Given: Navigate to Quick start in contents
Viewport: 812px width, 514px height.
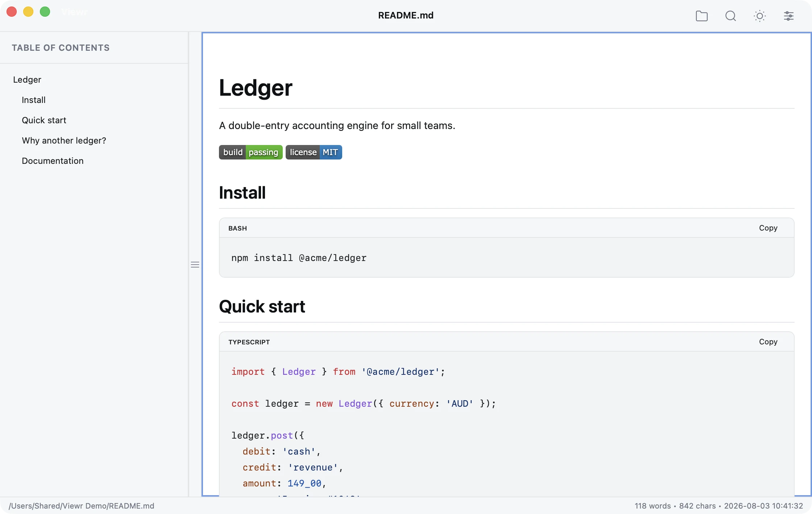Looking at the screenshot, I should click(x=44, y=120).
